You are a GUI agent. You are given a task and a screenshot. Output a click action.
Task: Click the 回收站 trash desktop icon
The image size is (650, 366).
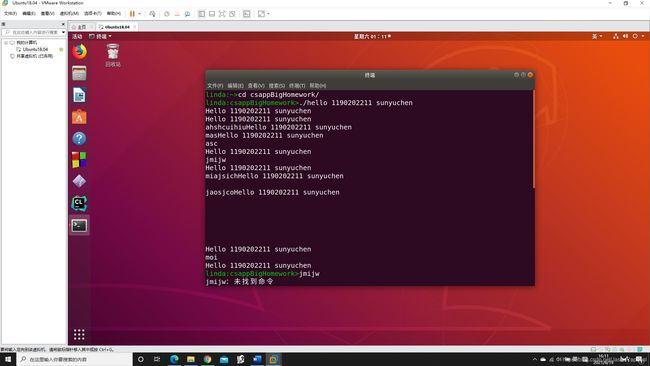click(113, 55)
